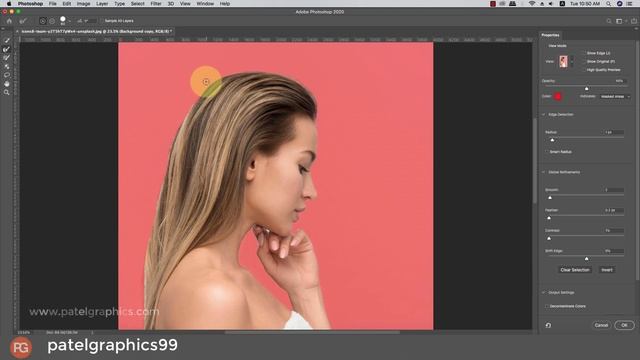Select the Hand tool
The width and height of the screenshot is (640, 360).
click(7, 84)
